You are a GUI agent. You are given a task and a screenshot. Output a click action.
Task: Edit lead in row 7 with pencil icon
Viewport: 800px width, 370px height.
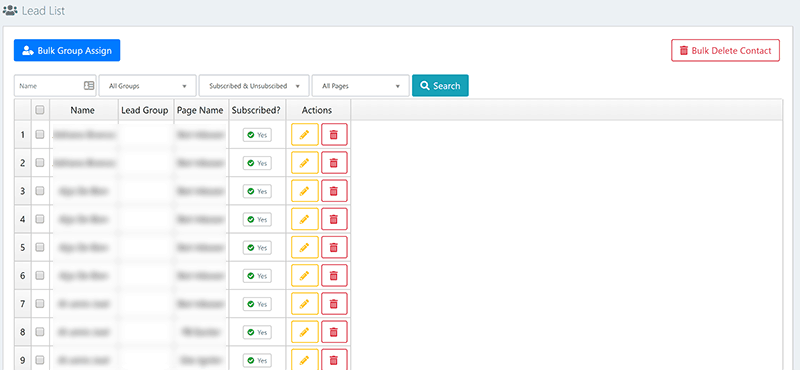[305, 304]
